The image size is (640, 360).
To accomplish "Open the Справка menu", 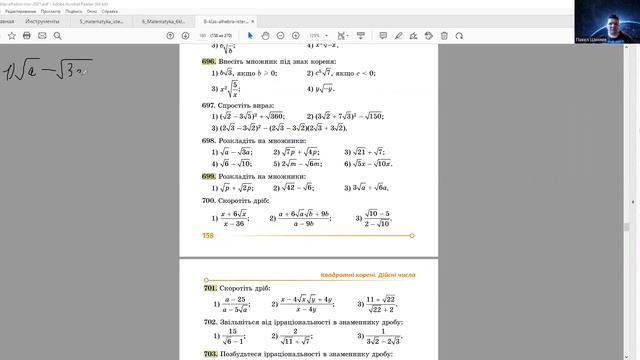I will point(109,11).
